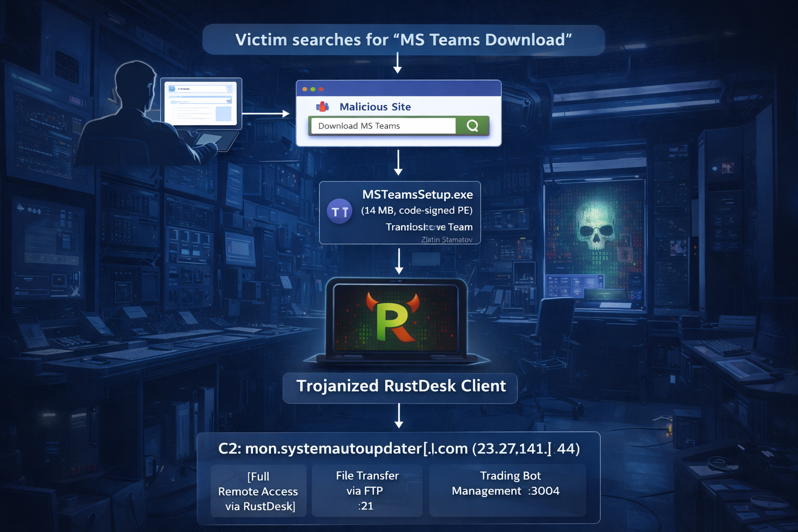
Task: Click the Trading Bot Management :3004 box
Action: [x=508, y=491]
